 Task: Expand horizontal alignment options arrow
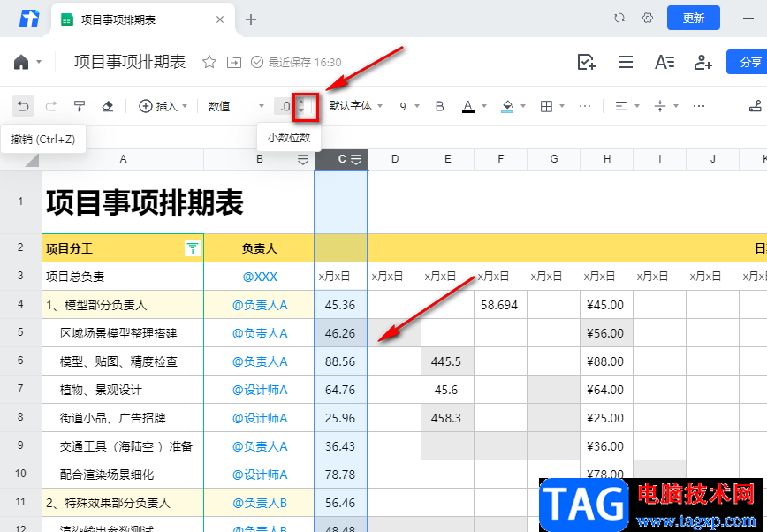(636, 106)
